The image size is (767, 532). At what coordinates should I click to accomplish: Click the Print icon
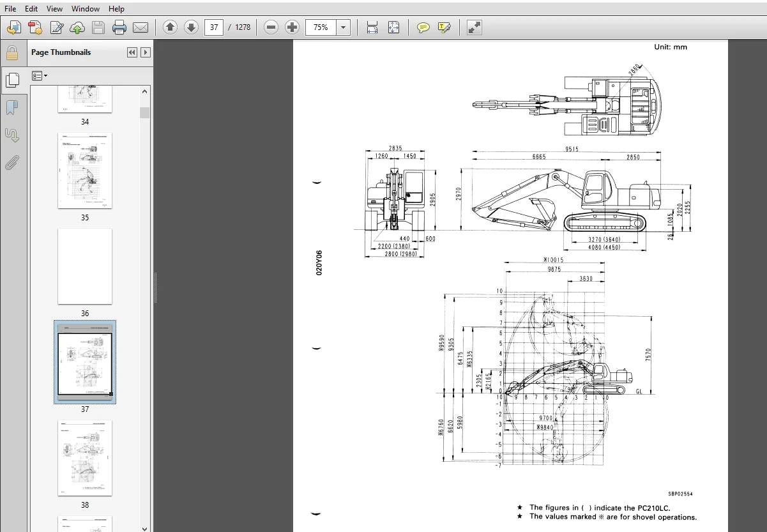pyautogui.click(x=119, y=27)
